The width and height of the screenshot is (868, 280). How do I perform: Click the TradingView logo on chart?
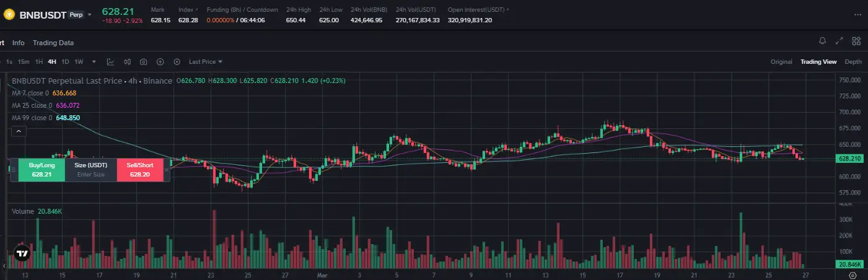tap(22, 253)
